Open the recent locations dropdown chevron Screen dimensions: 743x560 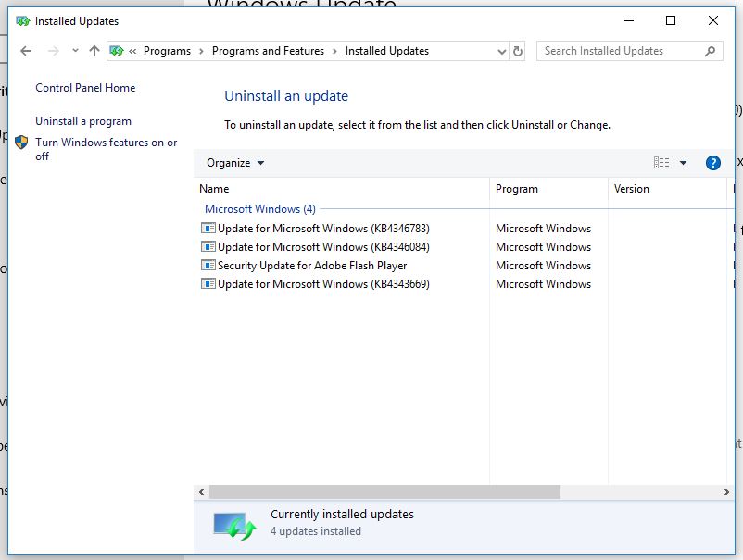(75, 50)
